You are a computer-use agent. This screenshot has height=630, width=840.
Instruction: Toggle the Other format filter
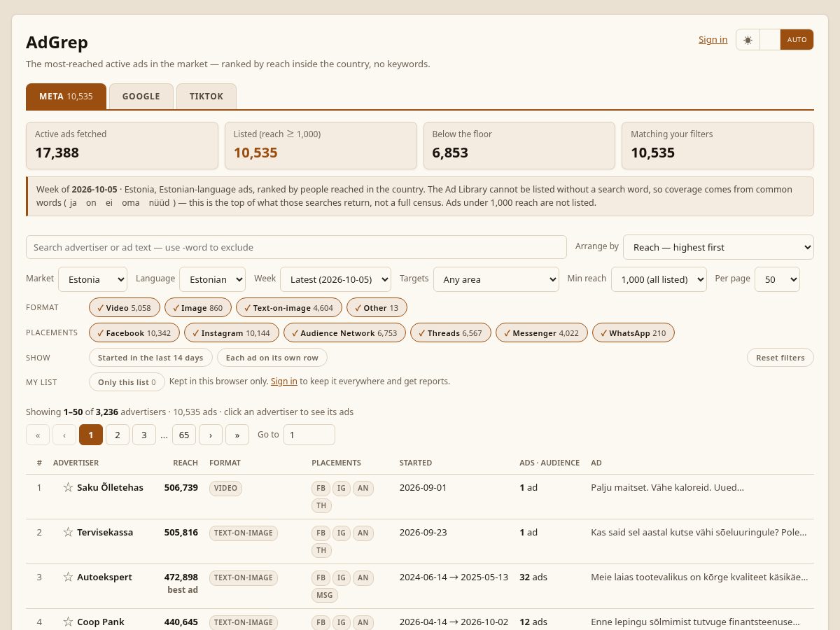377,307
